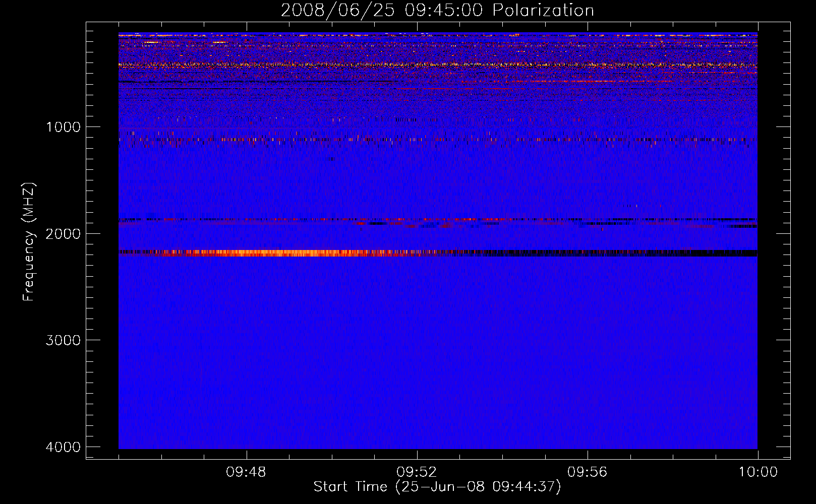Viewport: 816px width, 504px height.
Task: Click the 09:48 time tick label
Action: click(246, 472)
